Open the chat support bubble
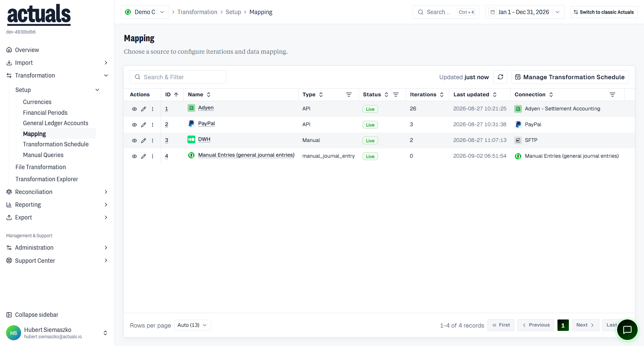644x346 pixels. pyautogui.click(x=627, y=330)
